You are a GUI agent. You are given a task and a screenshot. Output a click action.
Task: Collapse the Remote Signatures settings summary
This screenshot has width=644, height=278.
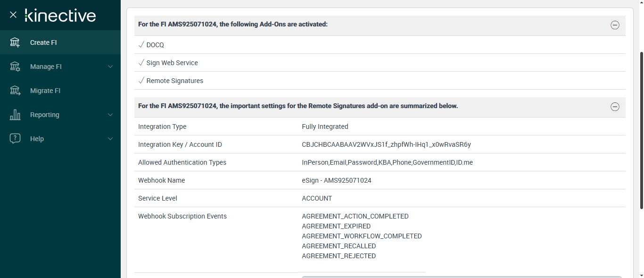coord(615,107)
